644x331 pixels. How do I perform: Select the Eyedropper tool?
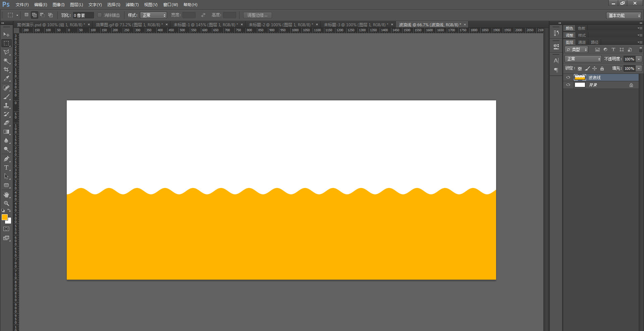tap(6, 79)
